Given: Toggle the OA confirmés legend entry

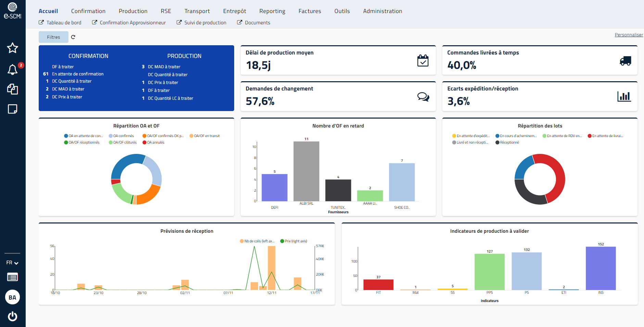Looking at the screenshot, I should click(x=122, y=135).
